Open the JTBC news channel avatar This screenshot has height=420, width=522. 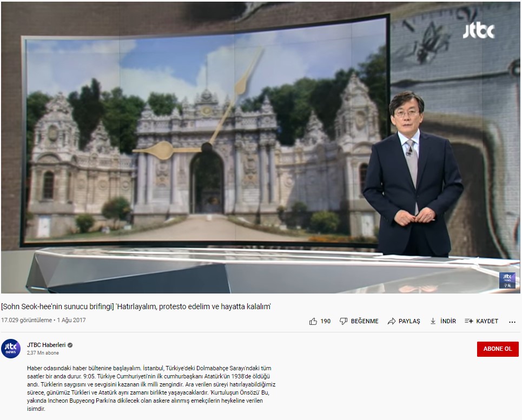coord(11,349)
